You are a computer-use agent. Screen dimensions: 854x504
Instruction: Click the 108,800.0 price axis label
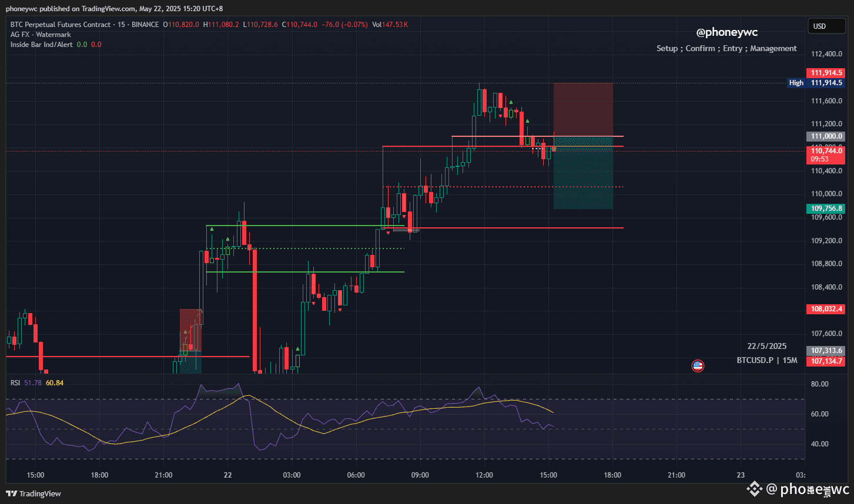tap(826, 264)
